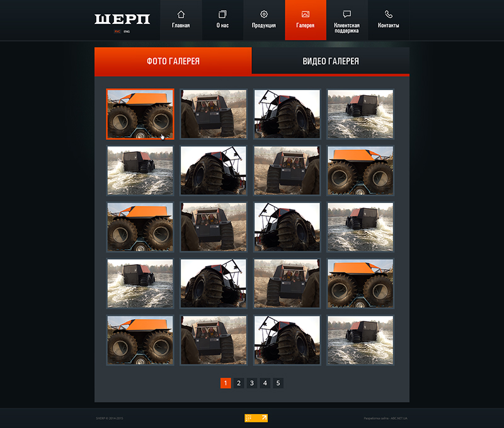Switch to the ВИДЕО ГАЛЕРЕЯ tab
This screenshot has width=504, height=428.
coord(331,61)
